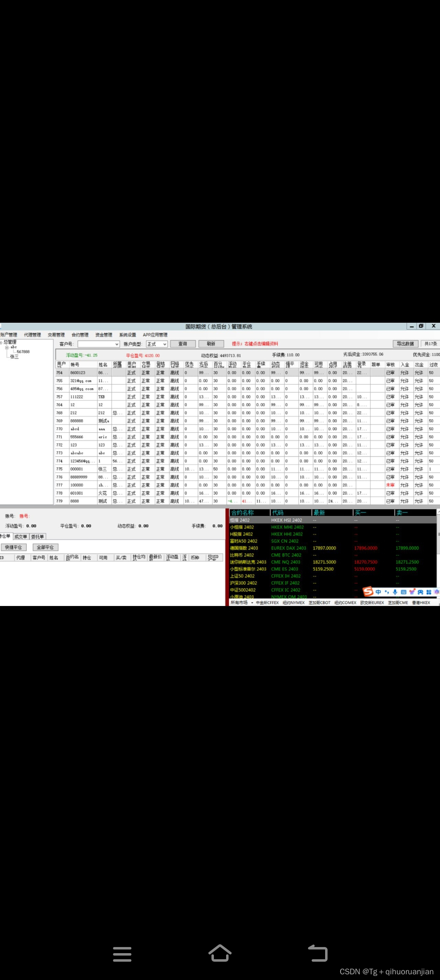Click the 刷新 button
440x980 pixels.
coord(211,344)
